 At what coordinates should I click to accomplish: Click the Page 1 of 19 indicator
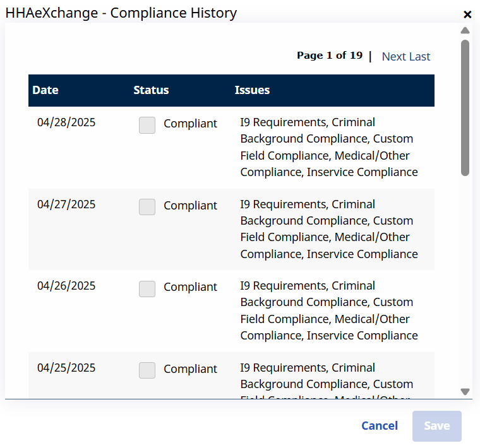click(330, 56)
